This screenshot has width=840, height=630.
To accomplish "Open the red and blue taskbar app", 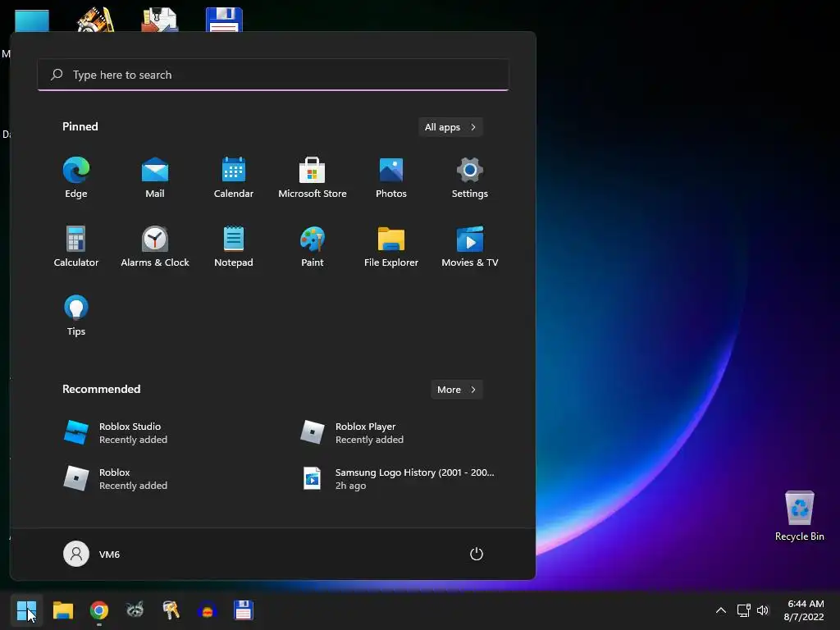I will pyautogui.click(x=207, y=610).
